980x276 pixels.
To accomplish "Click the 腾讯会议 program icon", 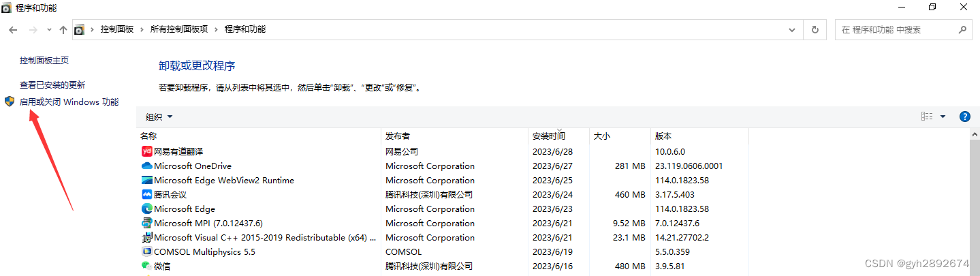I will point(146,194).
